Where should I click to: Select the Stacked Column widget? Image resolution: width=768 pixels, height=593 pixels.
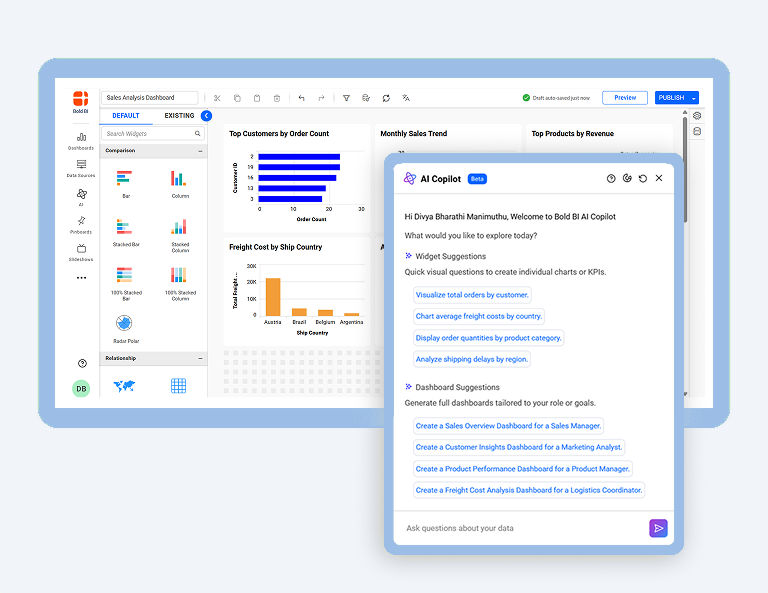click(179, 235)
